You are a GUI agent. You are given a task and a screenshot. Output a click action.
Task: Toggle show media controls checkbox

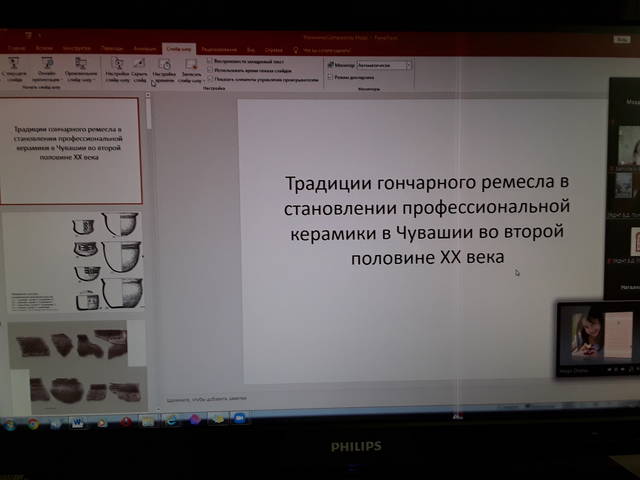210,79
